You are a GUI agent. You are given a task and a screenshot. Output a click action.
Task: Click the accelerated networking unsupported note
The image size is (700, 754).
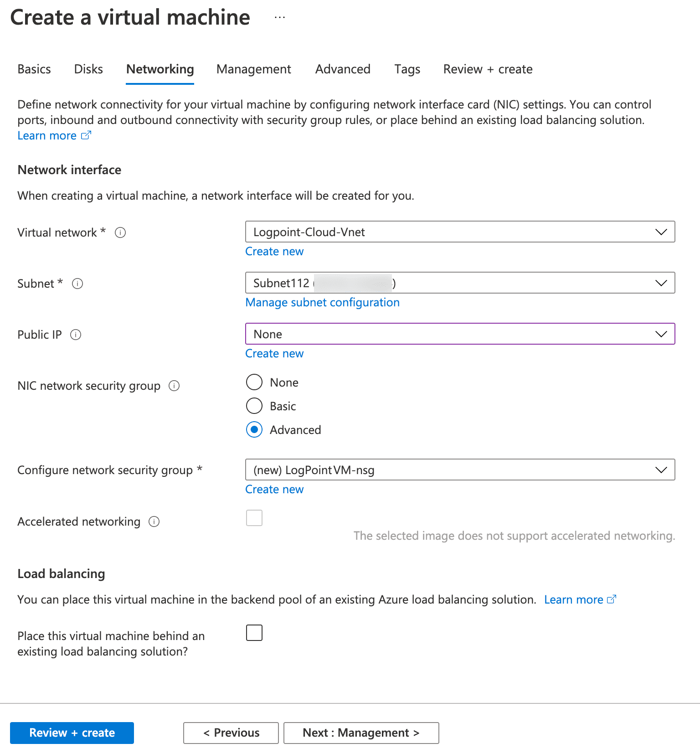[514, 536]
